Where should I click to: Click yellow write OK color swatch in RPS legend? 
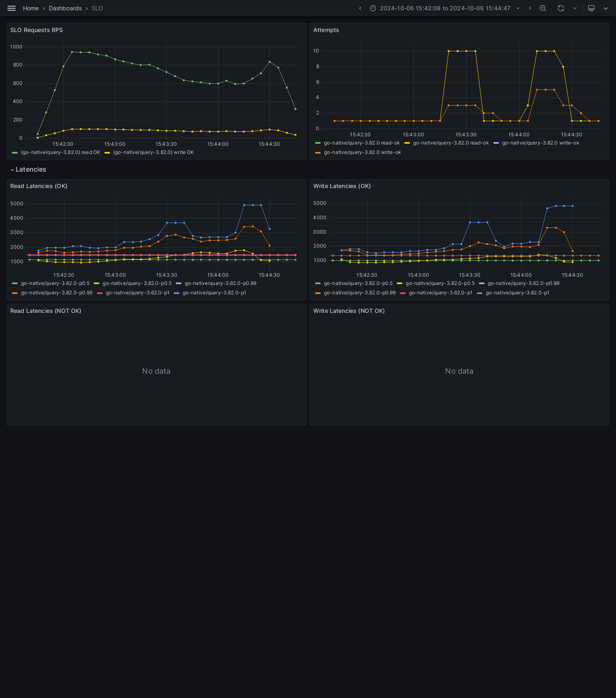point(107,152)
